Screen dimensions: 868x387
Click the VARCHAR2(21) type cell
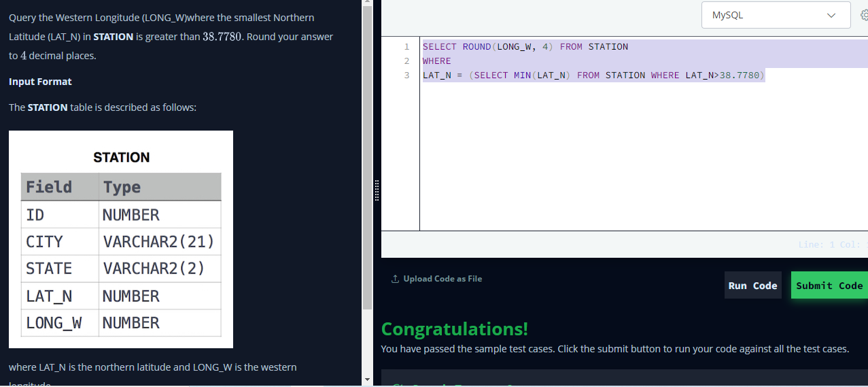[160, 241]
